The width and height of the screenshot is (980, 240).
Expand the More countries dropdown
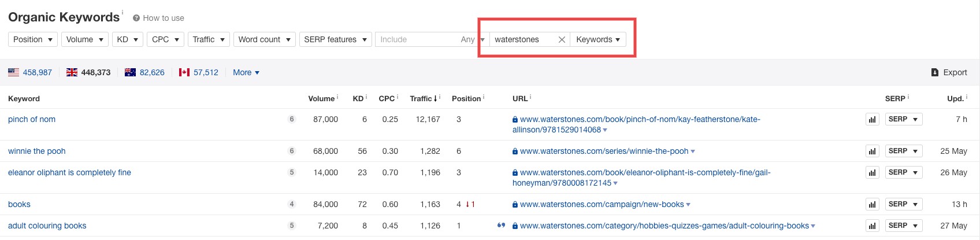tap(246, 72)
